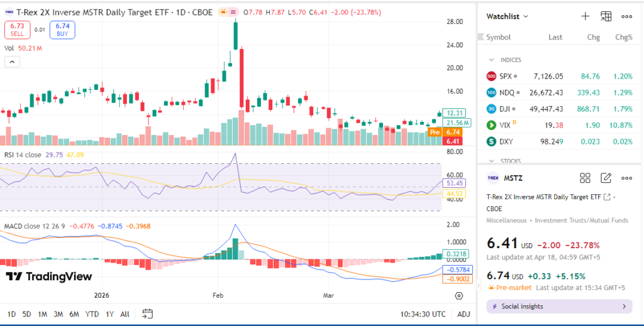Screen dimensions: 644x326
Task: Click the TradingView logo on the chart
Action: click(x=49, y=276)
